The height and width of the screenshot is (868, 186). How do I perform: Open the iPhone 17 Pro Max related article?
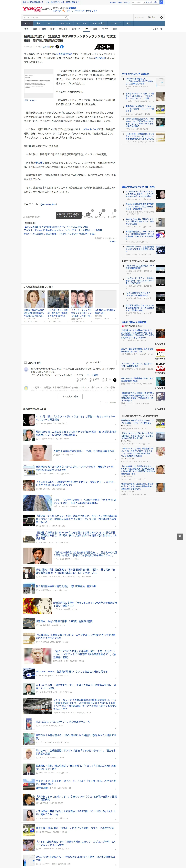pos(63,230)
